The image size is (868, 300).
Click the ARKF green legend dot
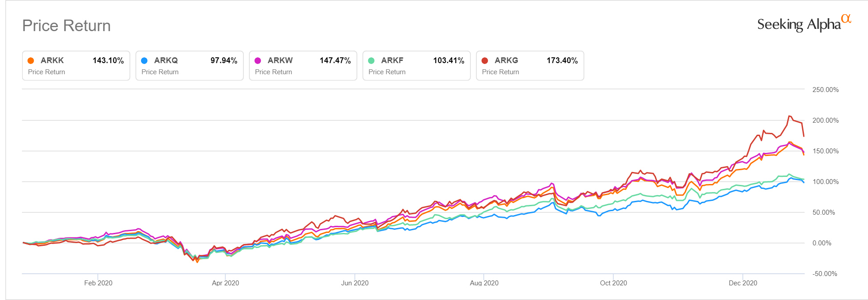point(371,60)
